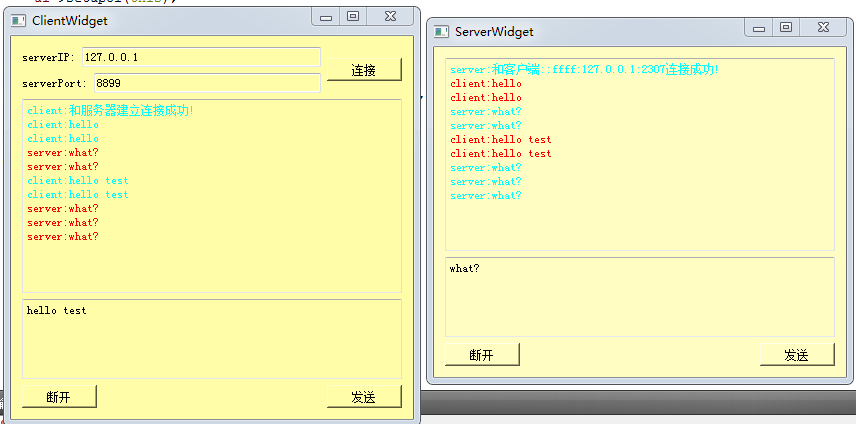Click the ClientWidget window title text
Viewport: 856px width, 424px height.
70,21
